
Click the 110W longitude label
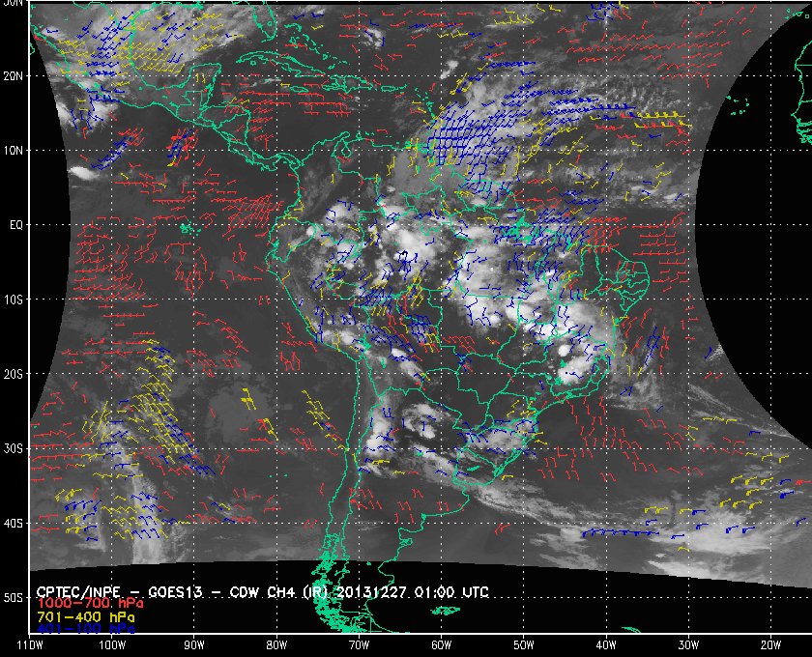30,645
